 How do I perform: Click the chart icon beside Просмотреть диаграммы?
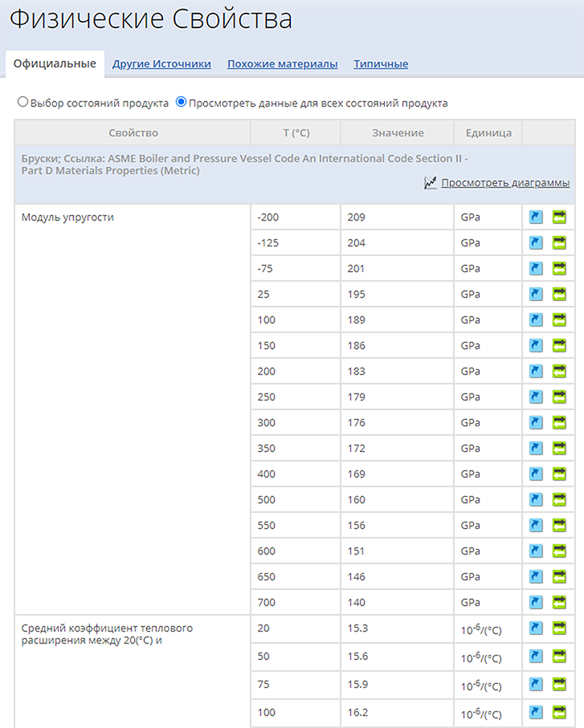[431, 183]
